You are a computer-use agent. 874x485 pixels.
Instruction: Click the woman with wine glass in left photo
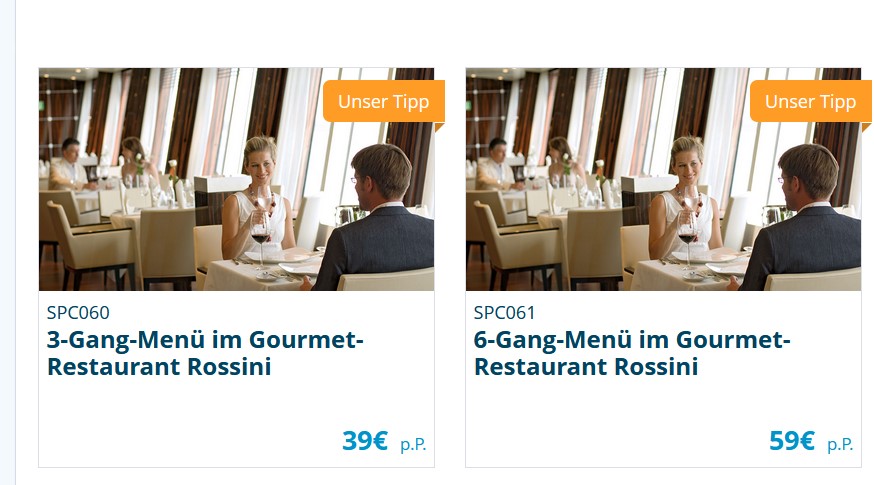pos(258,201)
